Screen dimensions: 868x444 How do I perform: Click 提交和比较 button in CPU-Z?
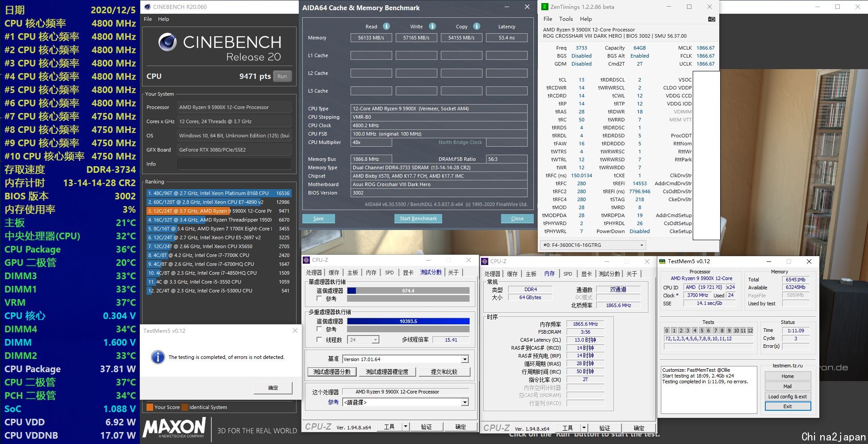coord(444,372)
